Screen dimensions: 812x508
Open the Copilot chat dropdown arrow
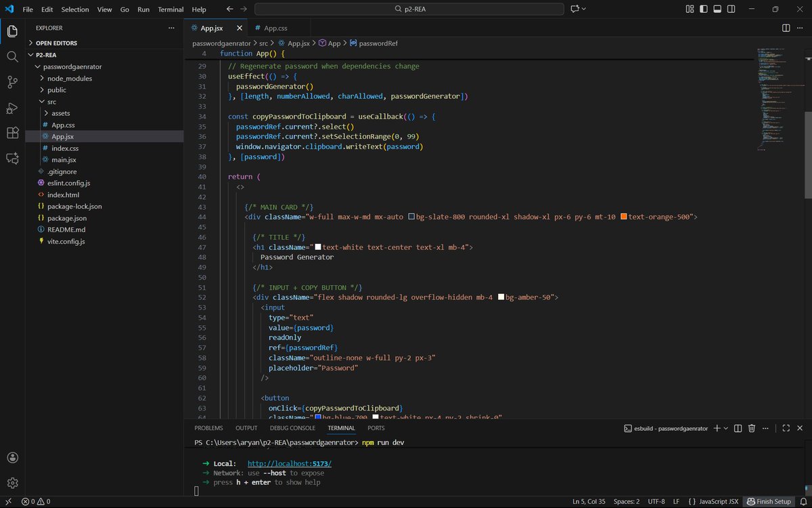[584, 9]
